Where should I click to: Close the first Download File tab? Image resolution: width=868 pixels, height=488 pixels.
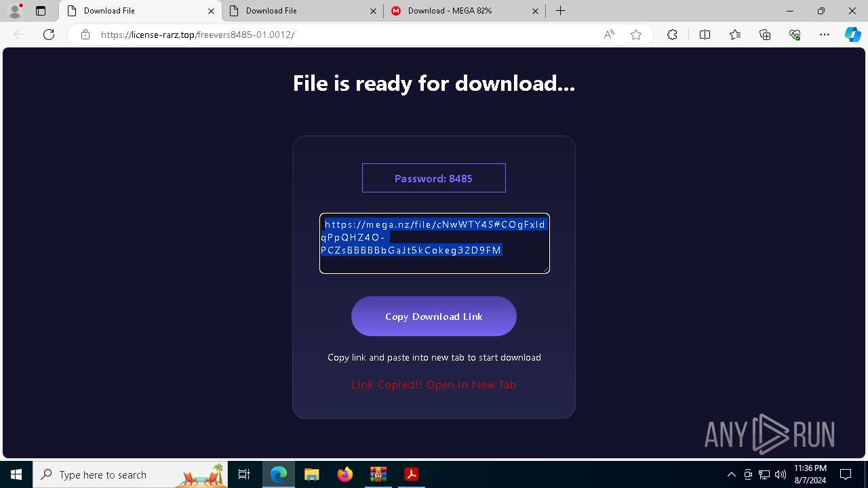[211, 11]
